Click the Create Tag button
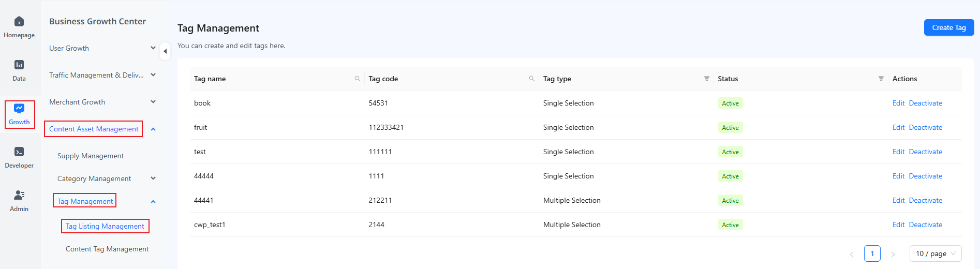This screenshot has height=269, width=980. pos(949,27)
